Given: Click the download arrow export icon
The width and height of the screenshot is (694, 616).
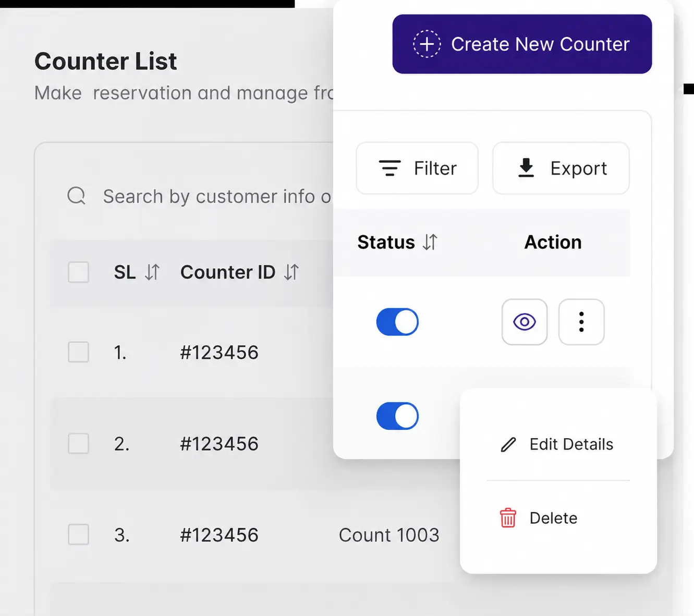Looking at the screenshot, I should click(x=526, y=168).
